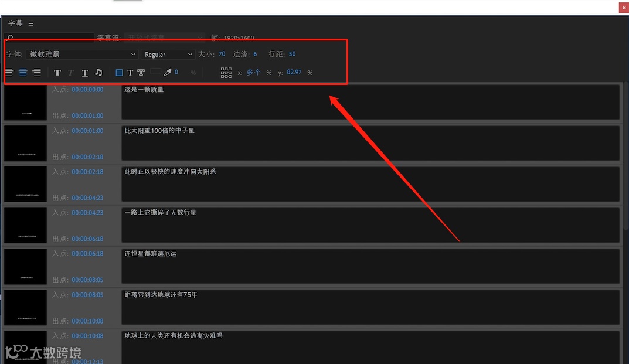Select the thumbnail of caption 比太阳重100倍的中子星
This screenshot has height=364, width=629.
tap(25, 143)
